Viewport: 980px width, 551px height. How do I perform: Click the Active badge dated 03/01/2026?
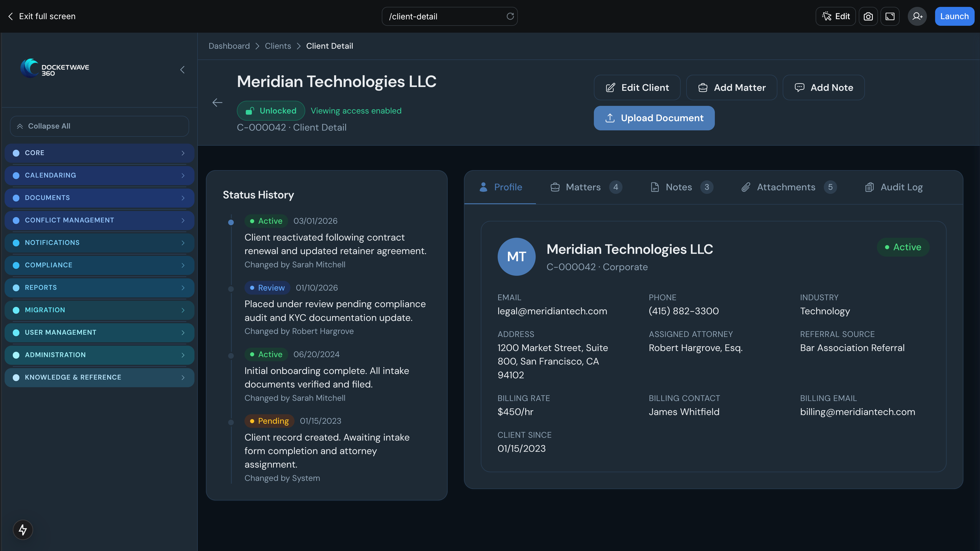coord(266,221)
